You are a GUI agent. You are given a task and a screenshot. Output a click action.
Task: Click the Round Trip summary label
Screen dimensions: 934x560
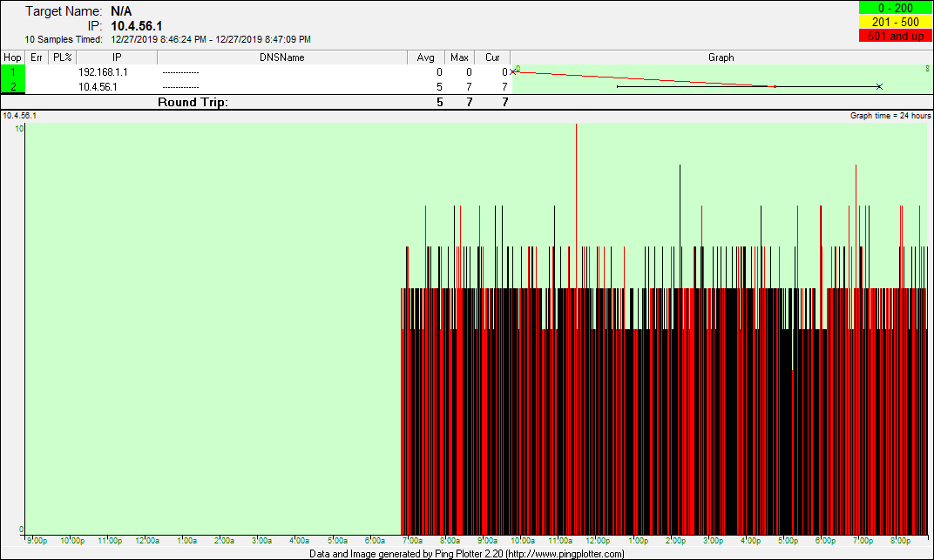[x=193, y=102]
